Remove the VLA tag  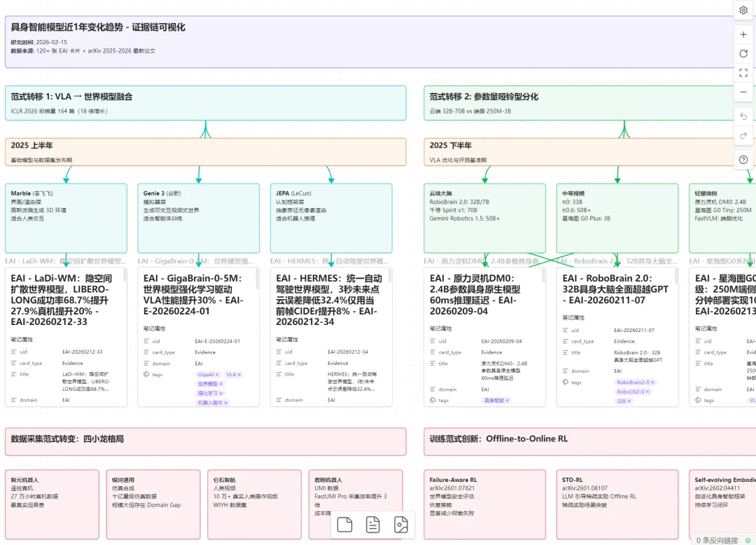click(x=239, y=375)
